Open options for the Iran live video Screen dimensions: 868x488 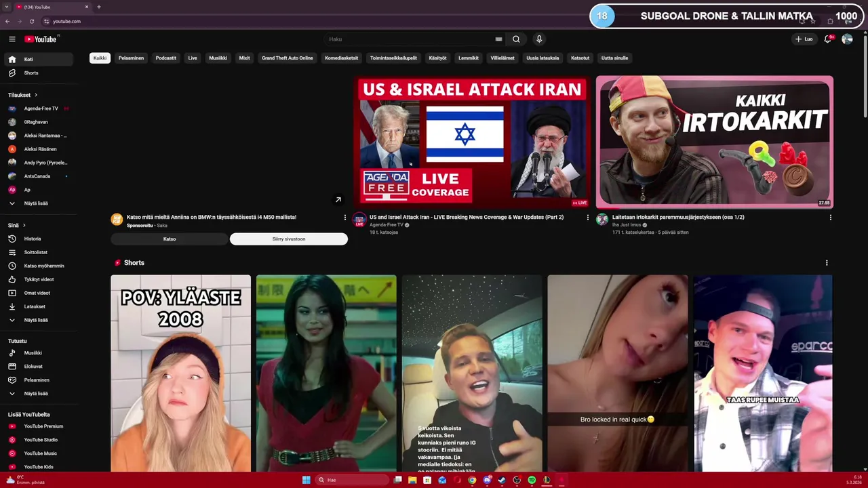coord(588,218)
